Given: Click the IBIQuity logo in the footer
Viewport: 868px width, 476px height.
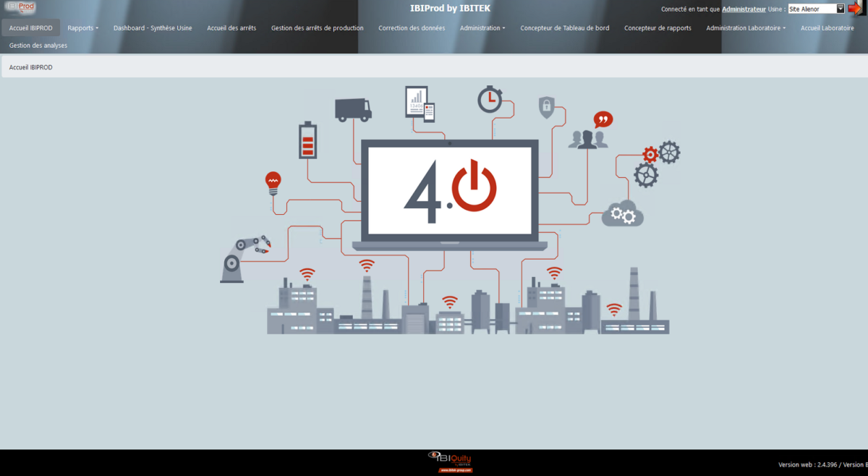Looking at the screenshot, I should click(x=450, y=457).
